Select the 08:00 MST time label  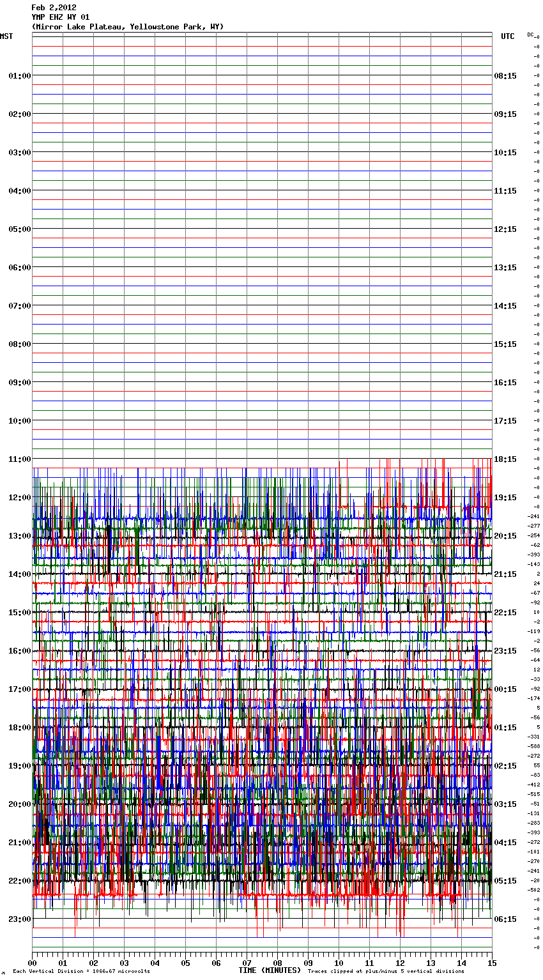pos(20,344)
